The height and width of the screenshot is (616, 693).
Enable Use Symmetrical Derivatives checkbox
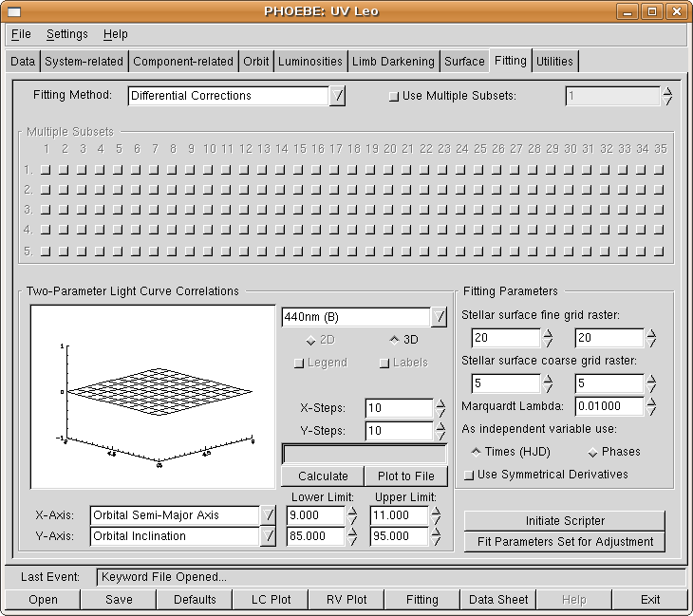pyautogui.click(x=469, y=475)
